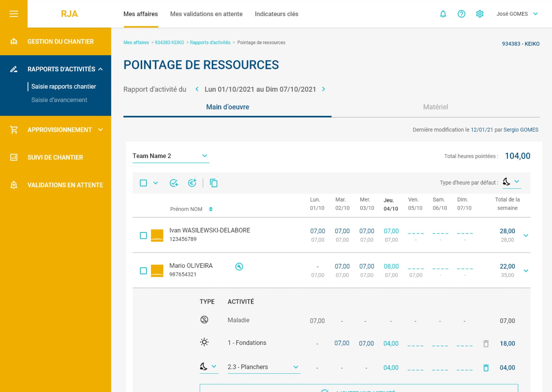Open the Team Name 2 dropdown

click(171, 156)
